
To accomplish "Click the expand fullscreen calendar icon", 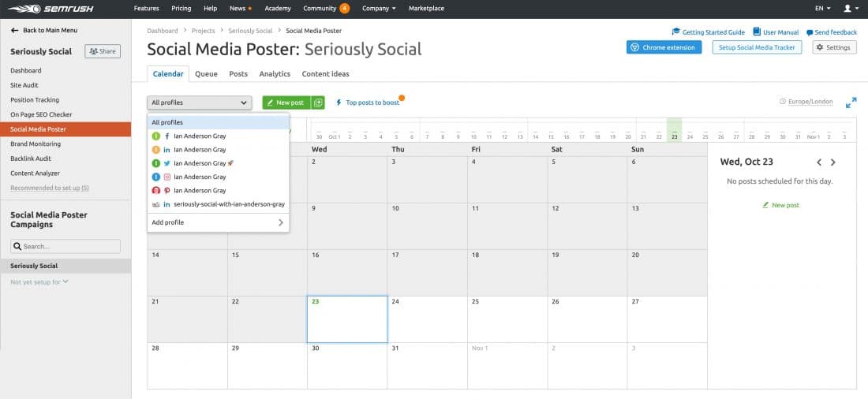I will coord(851,103).
